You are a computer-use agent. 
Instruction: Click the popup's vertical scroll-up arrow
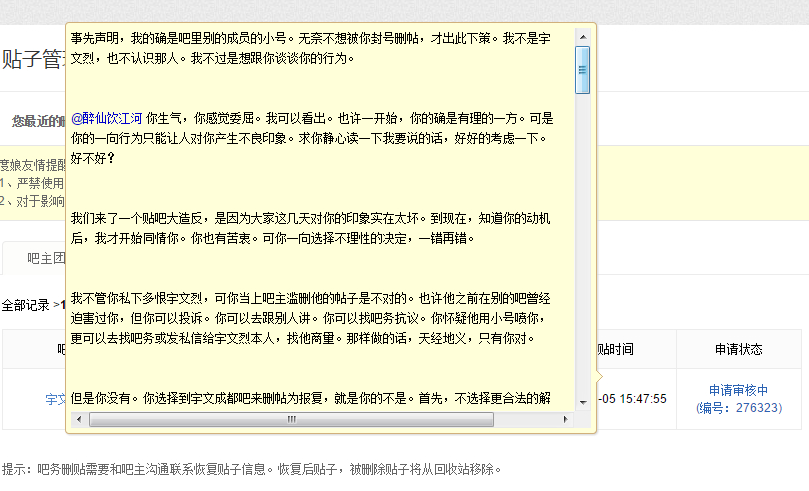583,37
